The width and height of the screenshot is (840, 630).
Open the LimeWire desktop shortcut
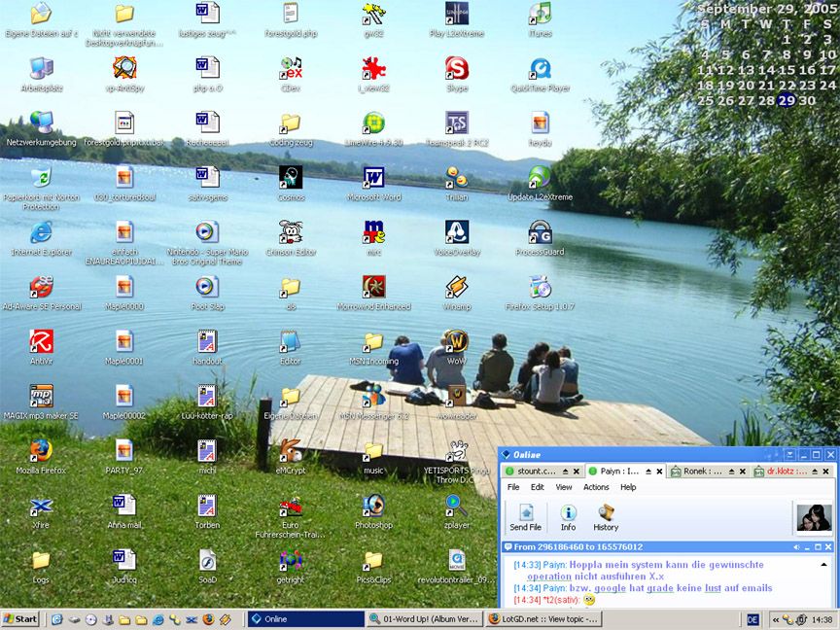pyautogui.click(x=374, y=123)
